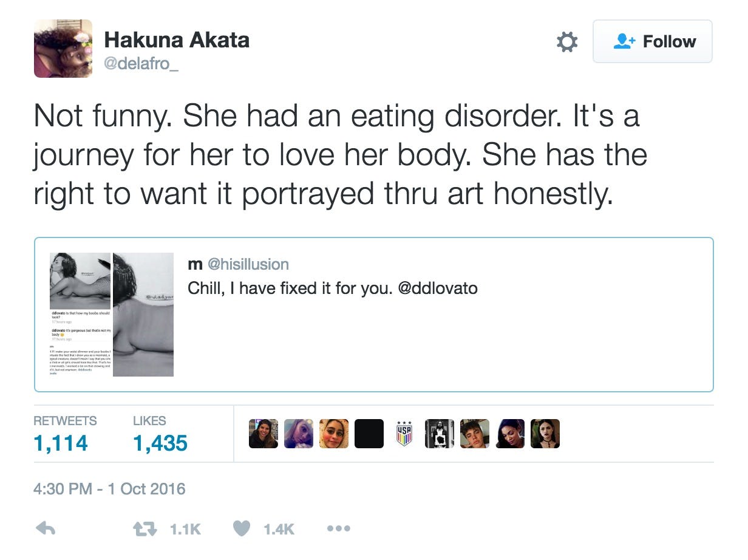Open the Hakuna Akata display name
The width and height of the screenshot is (748, 560).
coord(177,40)
